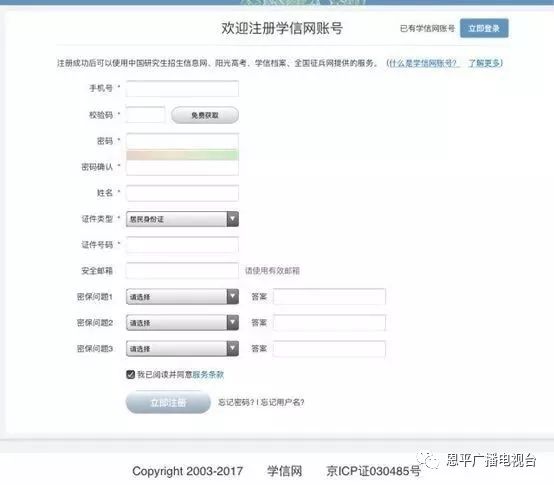554x485 pixels.
Task: Expand the 密保问题2 question dropdown
Action: tap(182, 323)
